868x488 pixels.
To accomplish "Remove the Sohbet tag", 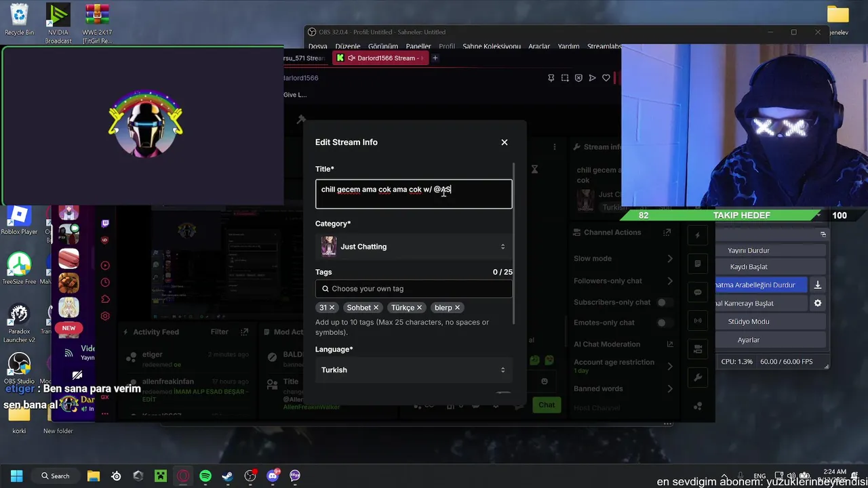I will (x=376, y=308).
